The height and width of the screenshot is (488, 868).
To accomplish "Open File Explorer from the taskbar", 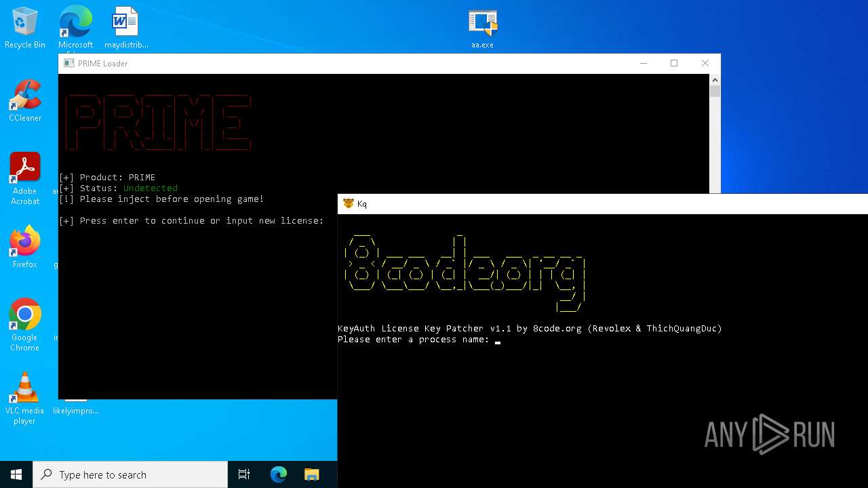I will click(311, 474).
